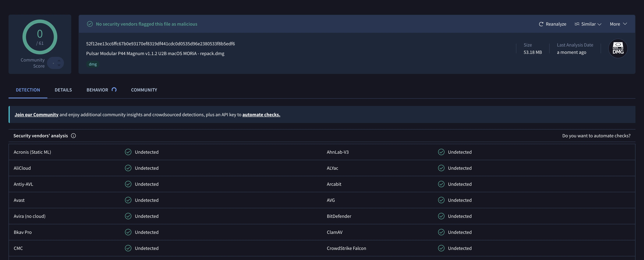Expand the More options menu
This screenshot has height=260, width=644.
point(618,24)
